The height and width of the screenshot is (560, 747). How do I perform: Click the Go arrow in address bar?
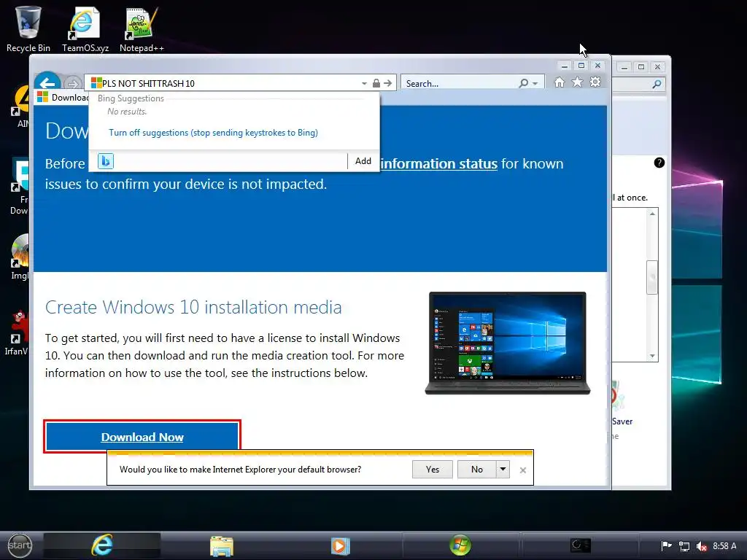388,83
